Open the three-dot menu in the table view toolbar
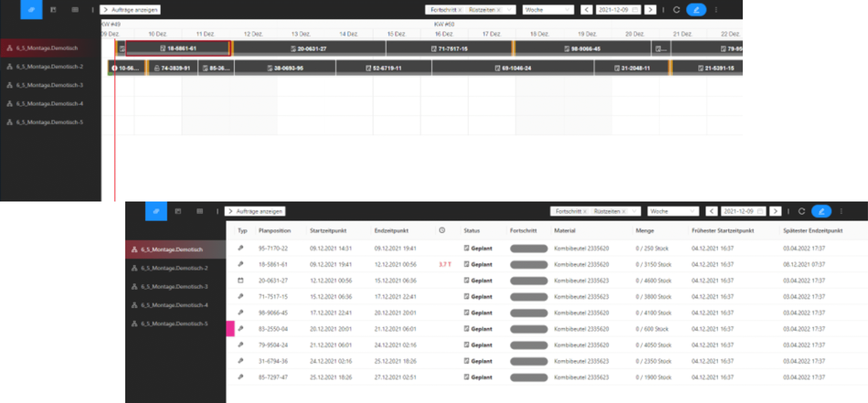Image resolution: width=868 pixels, height=403 pixels. tap(841, 211)
